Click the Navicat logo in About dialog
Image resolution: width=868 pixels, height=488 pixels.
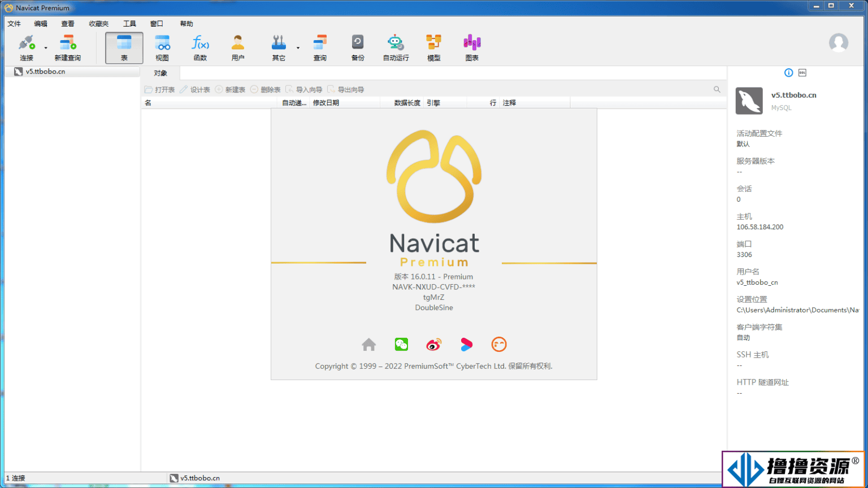coord(433,176)
